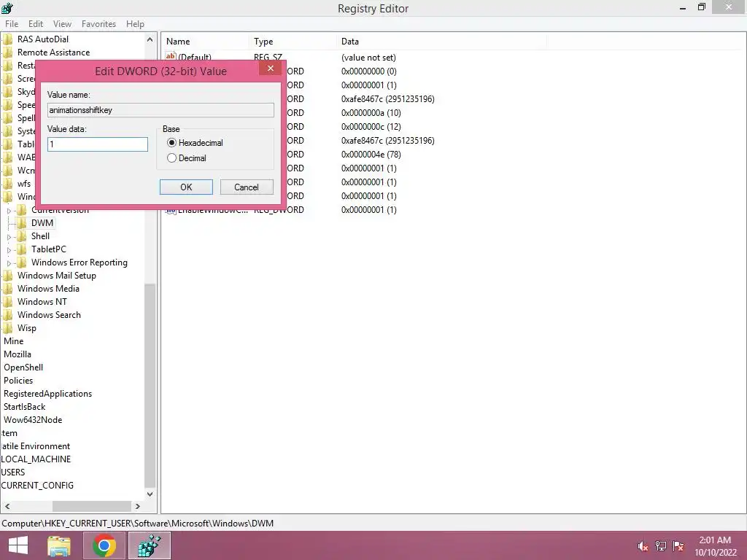This screenshot has height=560, width=747.
Task: Click the tree horizontal scroll left arrow
Action: 7,506
